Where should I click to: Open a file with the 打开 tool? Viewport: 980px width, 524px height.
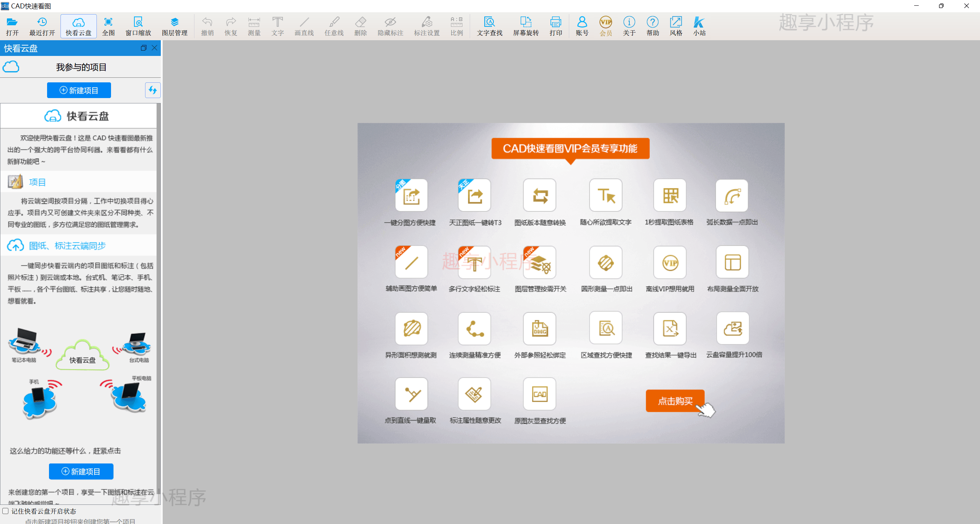(x=12, y=26)
